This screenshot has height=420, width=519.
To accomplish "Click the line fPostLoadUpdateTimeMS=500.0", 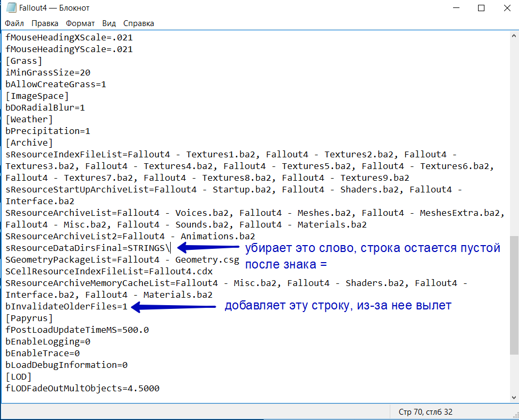I will [77, 330].
